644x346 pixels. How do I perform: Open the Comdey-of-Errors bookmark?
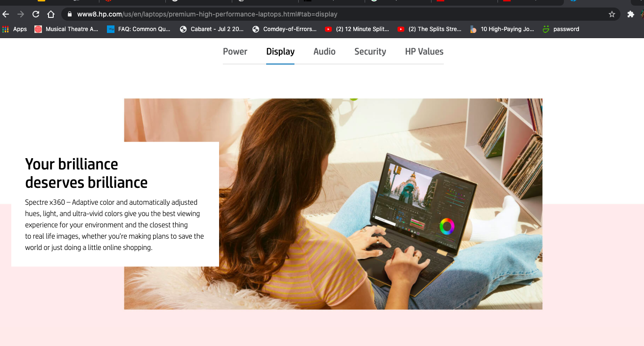click(x=285, y=29)
